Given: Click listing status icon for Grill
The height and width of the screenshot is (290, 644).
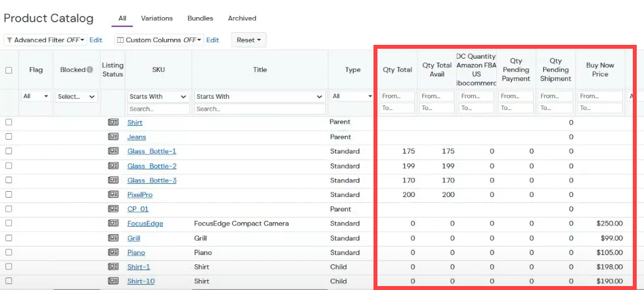Looking at the screenshot, I should pos(113,238).
